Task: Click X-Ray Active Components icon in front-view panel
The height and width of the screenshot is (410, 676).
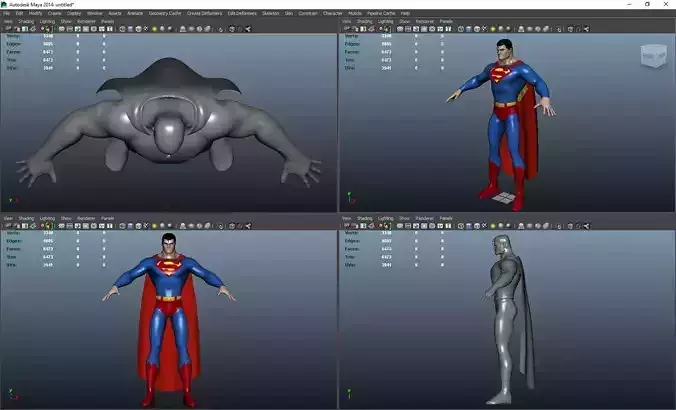Action: pos(240,225)
